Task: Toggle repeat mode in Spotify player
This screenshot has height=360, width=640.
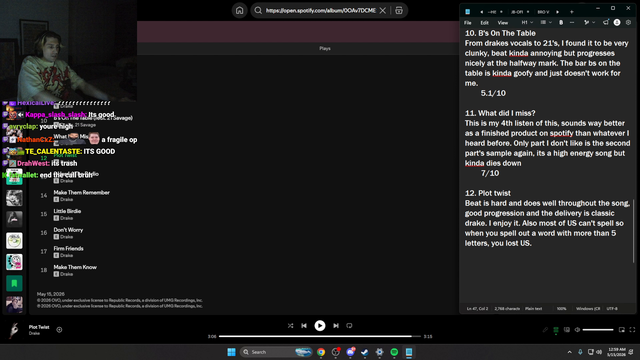Action: [x=349, y=326]
